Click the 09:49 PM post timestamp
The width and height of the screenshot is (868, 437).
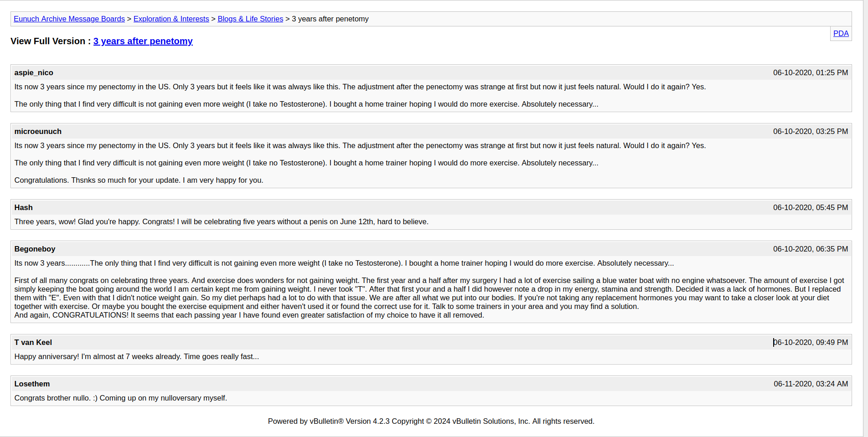[810, 342]
